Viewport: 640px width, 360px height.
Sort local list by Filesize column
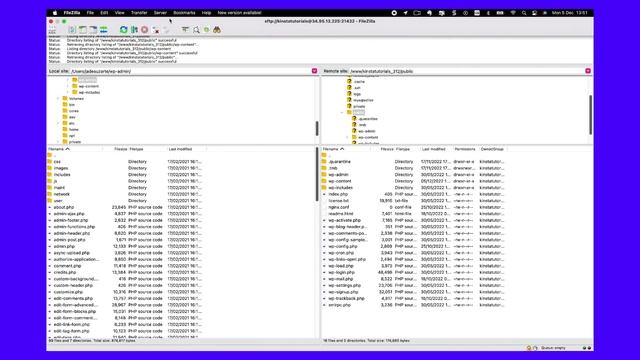(x=120, y=149)
